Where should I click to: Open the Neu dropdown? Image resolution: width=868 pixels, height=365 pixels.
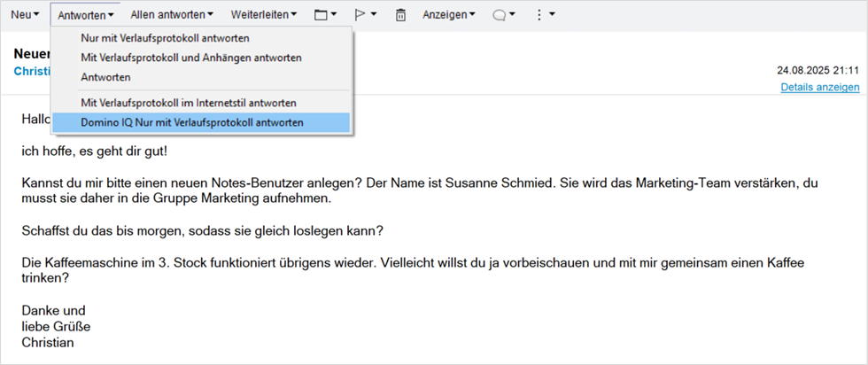[x=25, y=15]
